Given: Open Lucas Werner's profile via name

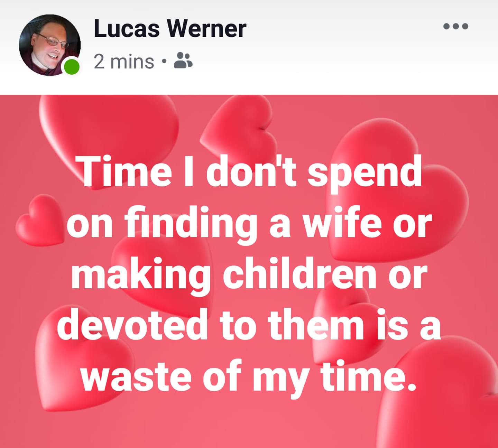Looking at the screenshot, I should pyautogui.click(x=170, y=28).
